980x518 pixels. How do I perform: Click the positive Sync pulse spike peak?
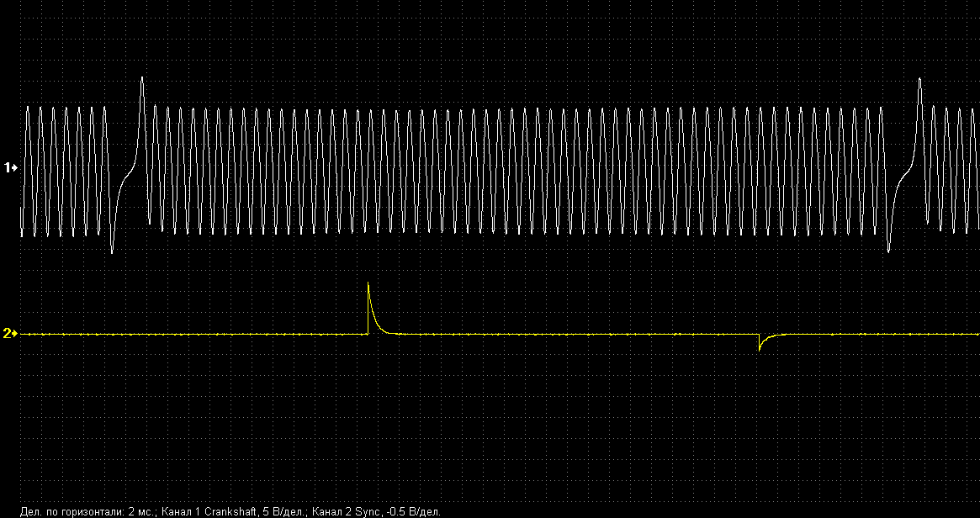click(x=368, y=284)
